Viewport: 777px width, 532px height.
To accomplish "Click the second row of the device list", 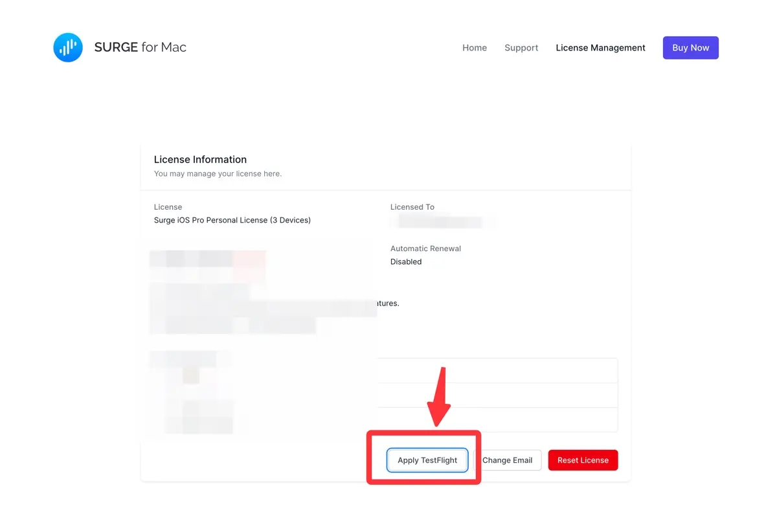I will (499, 395).
